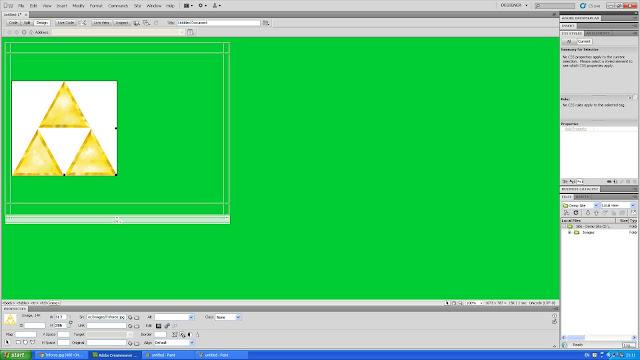Click the Log button at Files panel bottom
The height and width of the screenshot is (360, 640).
628,345
